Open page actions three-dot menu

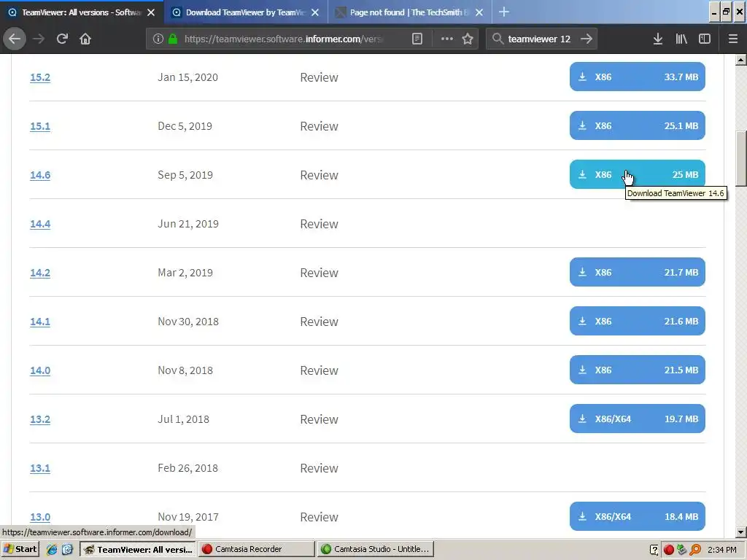(x=447, y=39)
